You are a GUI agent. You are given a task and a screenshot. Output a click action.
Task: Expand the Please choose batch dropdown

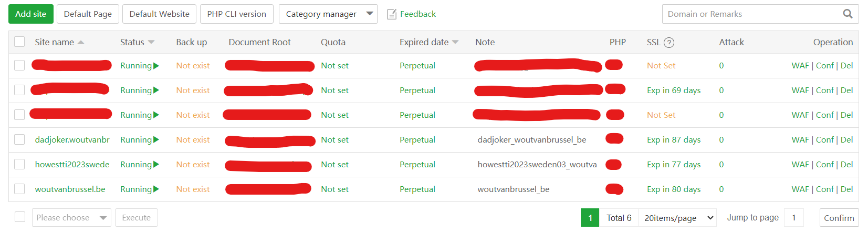(71, 218)
